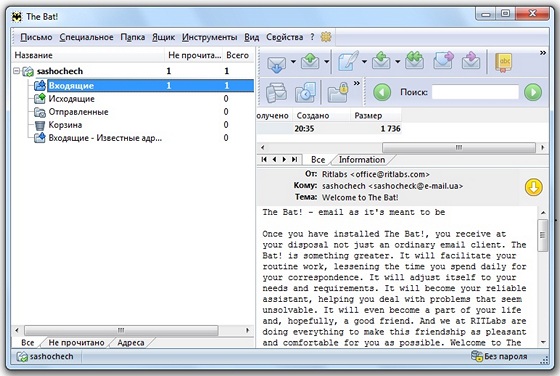
Task: Click the Send queued mail toolbar icon
Action: pyautogui.click(x=310, y=62)
